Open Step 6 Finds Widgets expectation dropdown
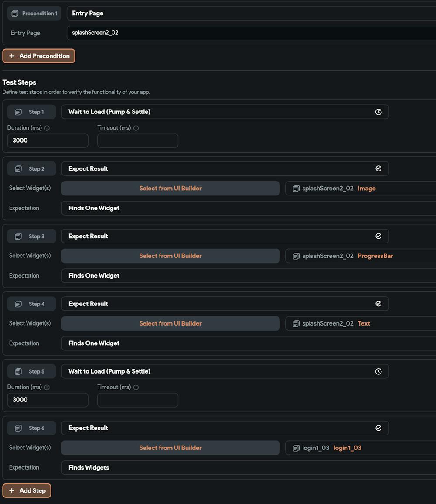Image resolution: width=436 pixels, height=504 pixels. 249,467
